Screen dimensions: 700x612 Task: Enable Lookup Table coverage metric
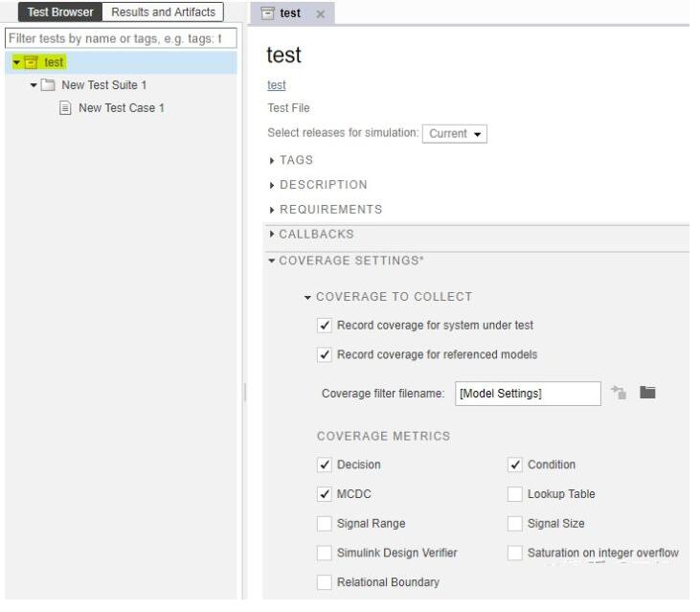[515, 494]
